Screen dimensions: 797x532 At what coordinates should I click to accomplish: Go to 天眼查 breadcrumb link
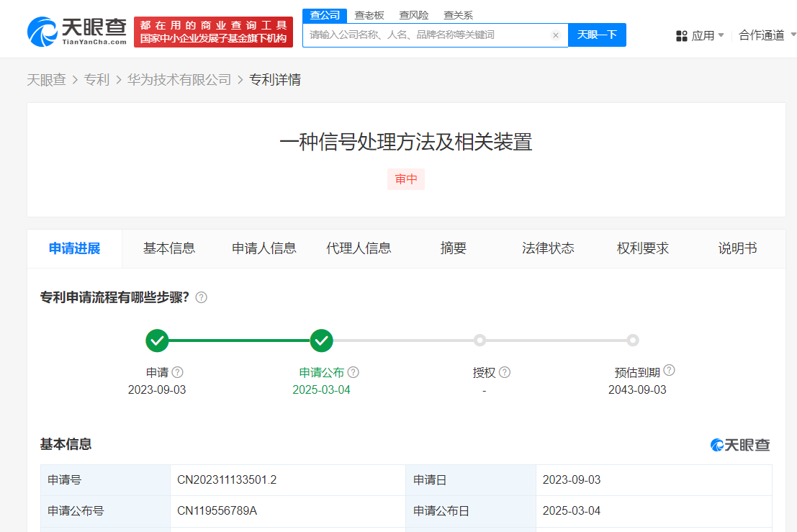[x=46, y=80]
